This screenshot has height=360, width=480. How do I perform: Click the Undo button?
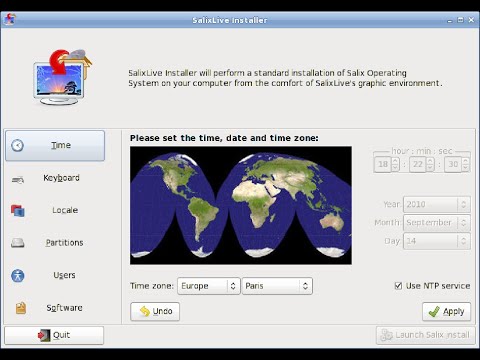pos(155,312)
